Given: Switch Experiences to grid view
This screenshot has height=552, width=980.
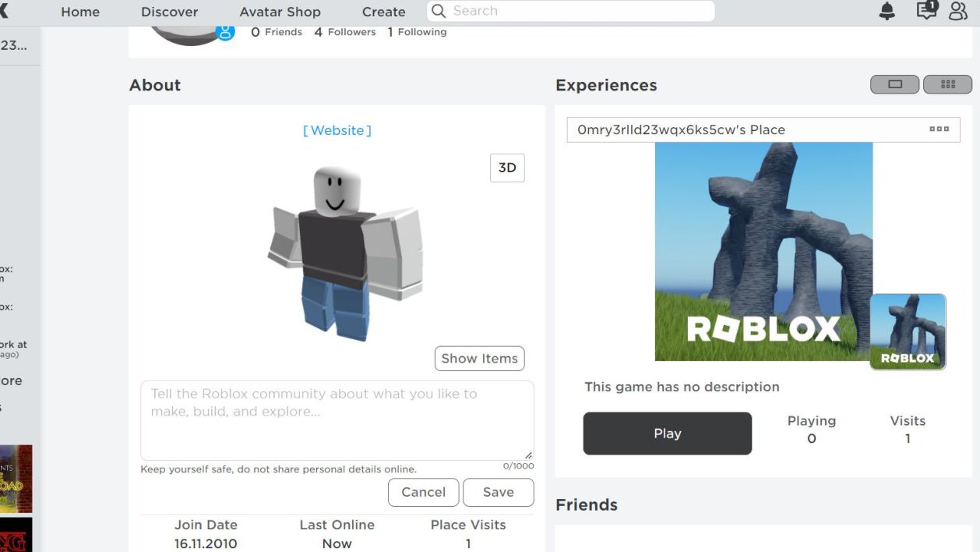Looking at the screenshot, I should [x=947, y=84].
